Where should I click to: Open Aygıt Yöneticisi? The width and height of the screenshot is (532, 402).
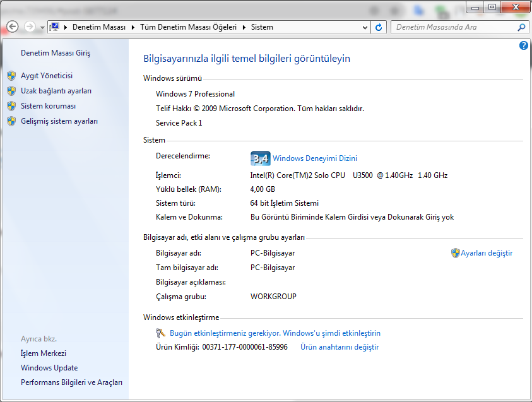[x=47, y=76]
